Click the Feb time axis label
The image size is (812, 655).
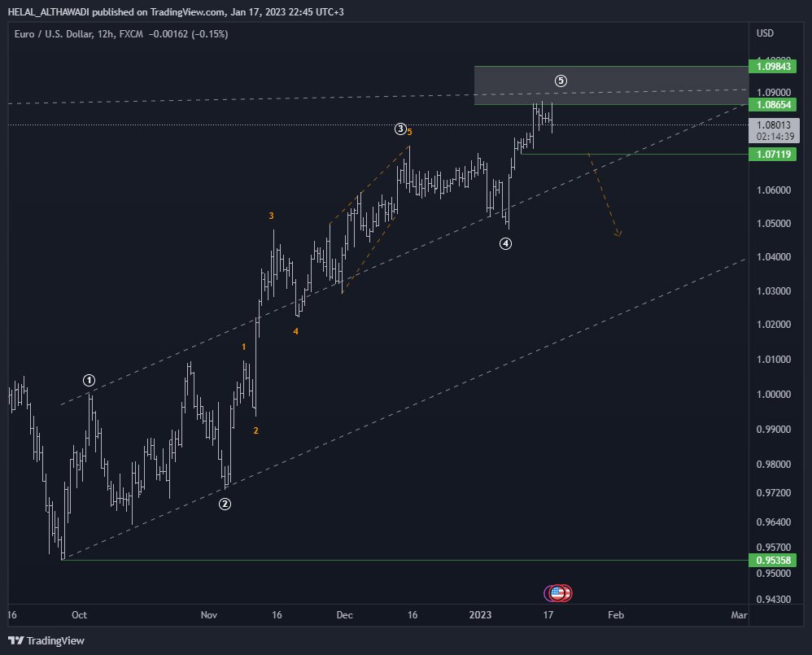[616, 615]
